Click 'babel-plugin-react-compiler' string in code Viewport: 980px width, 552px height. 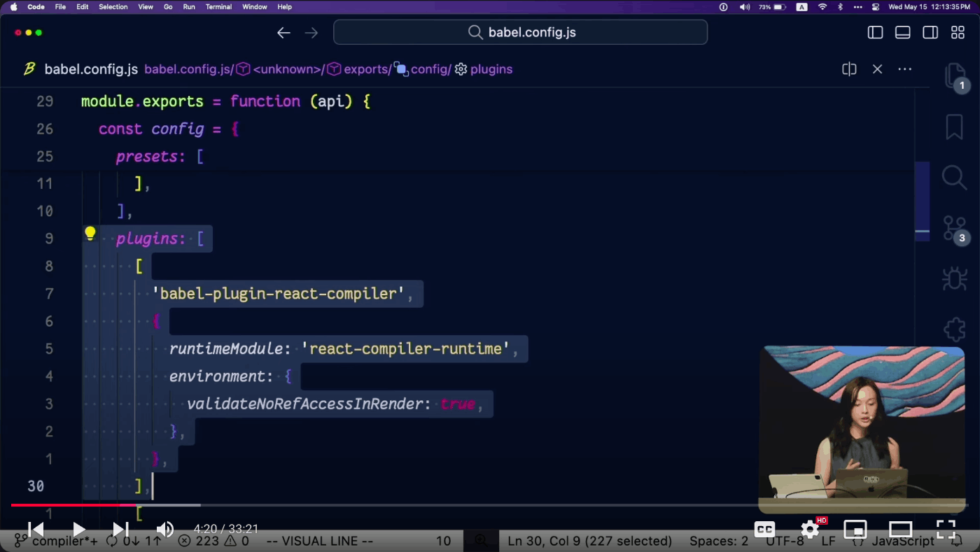coord(278,294)
